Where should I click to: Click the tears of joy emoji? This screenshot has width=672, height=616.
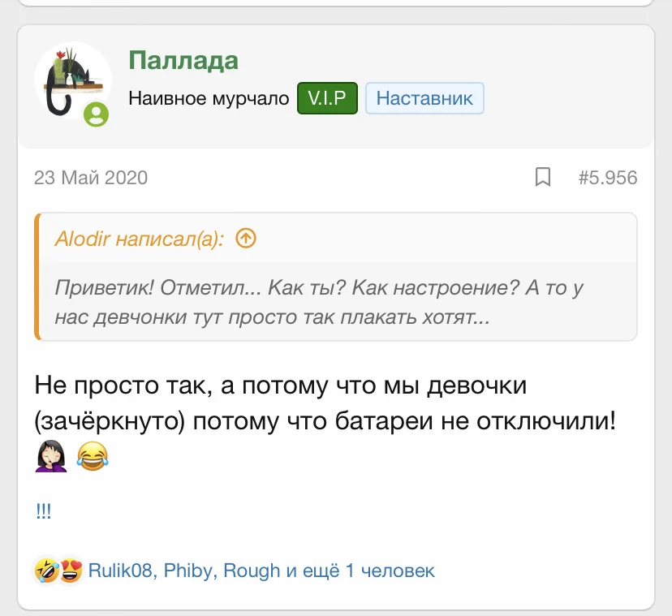tap(93, 459)
